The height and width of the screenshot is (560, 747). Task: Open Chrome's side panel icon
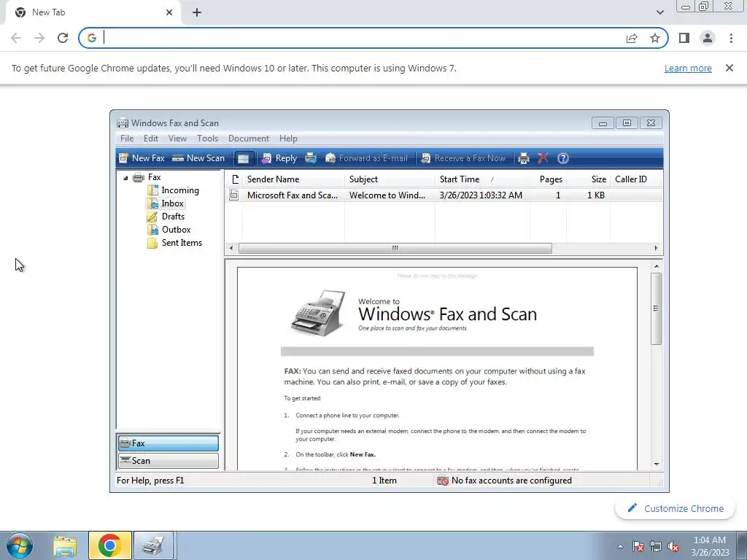[x=684, y=38]
